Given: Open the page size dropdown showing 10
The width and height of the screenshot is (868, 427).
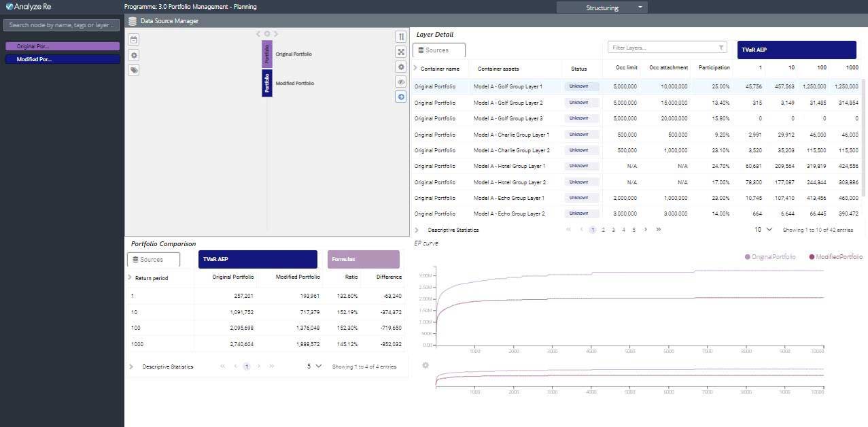Looking at the screenshot, I should point(763,230).
